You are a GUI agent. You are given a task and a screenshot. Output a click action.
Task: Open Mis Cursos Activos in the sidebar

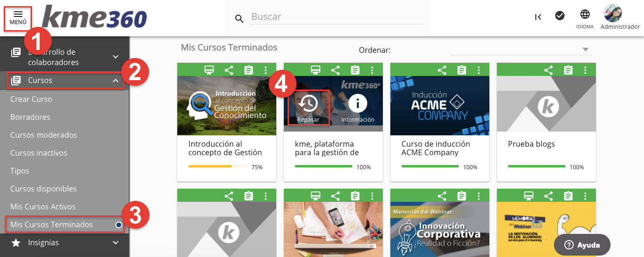point(43,207)
